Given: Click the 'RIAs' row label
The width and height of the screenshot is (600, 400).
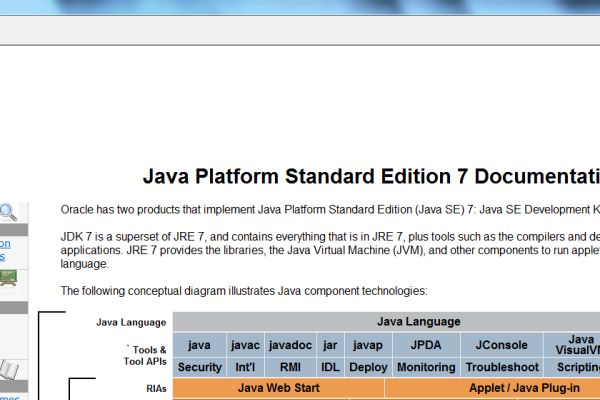Looking at the screenshot, I should coord(156,389).
